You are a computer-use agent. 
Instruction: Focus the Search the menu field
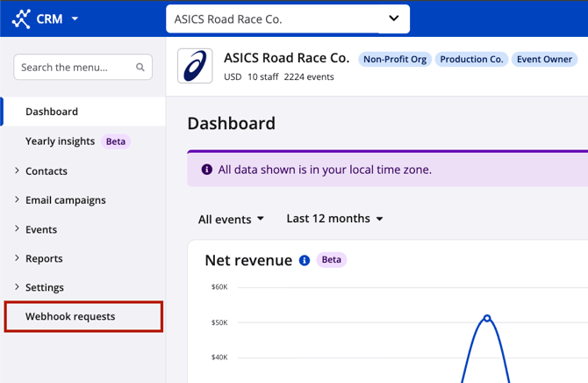point(82,67)
